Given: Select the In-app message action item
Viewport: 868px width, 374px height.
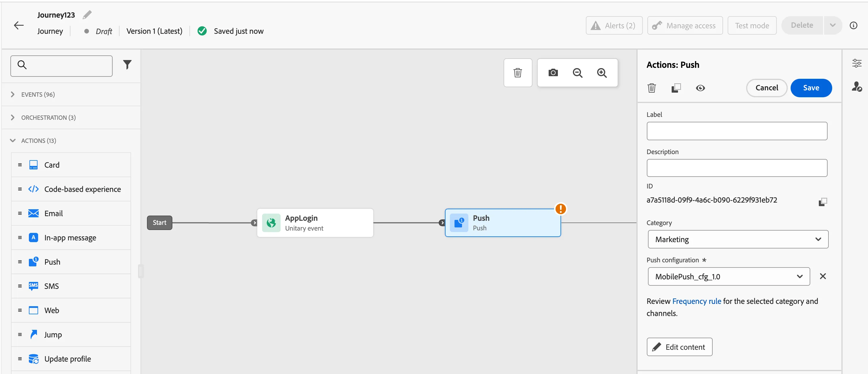Looking at the screenshot, I should (71, 238).
